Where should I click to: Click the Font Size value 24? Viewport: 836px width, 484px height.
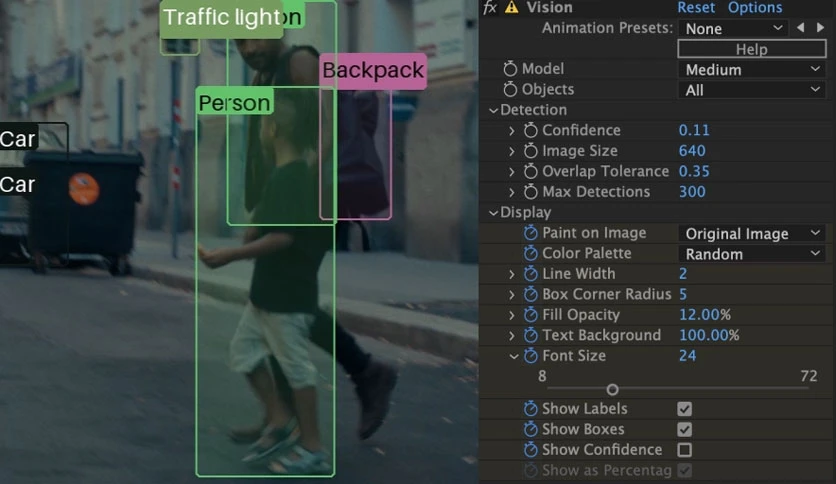tap(687, 356)
